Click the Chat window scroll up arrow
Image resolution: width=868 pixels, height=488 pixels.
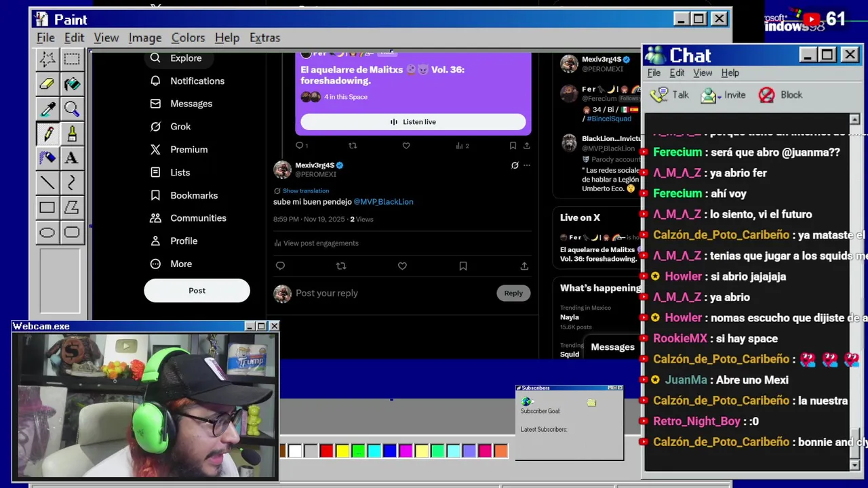(854, 119)
